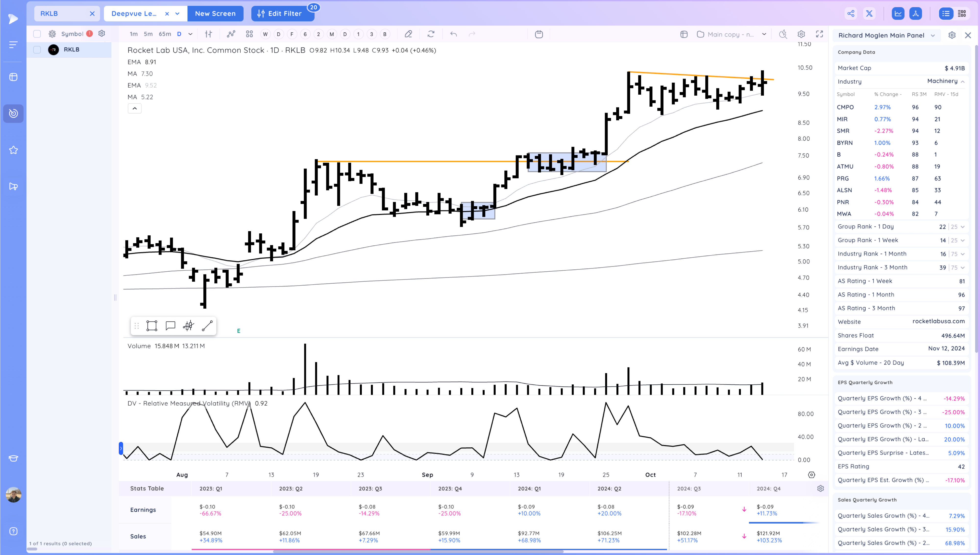980x555 pixels.
Task: Click the stats table horizontal scrollbar
Action: tap(418, 551)
